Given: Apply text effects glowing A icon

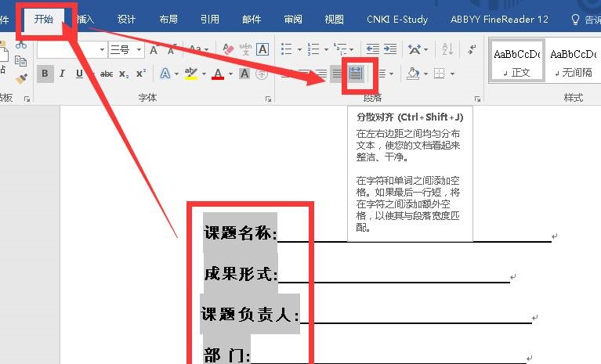Looking at the screenshot, I should coord(165,73).
